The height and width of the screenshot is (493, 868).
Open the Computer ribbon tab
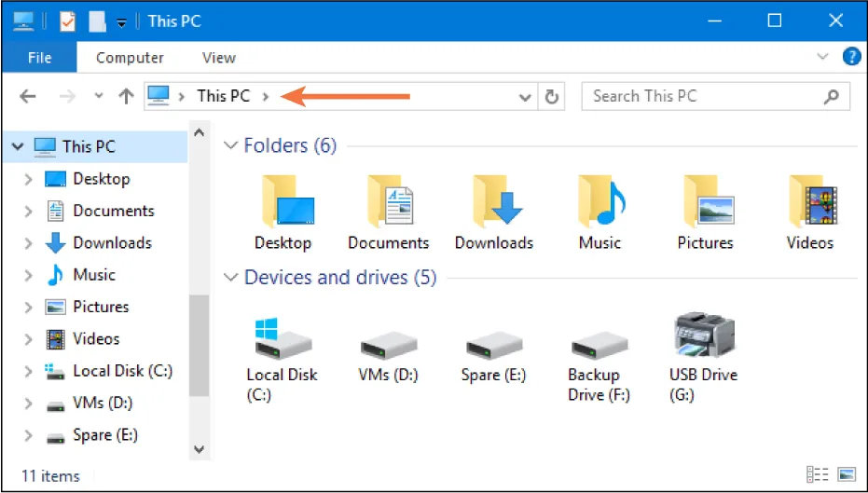tap(130, 58)
